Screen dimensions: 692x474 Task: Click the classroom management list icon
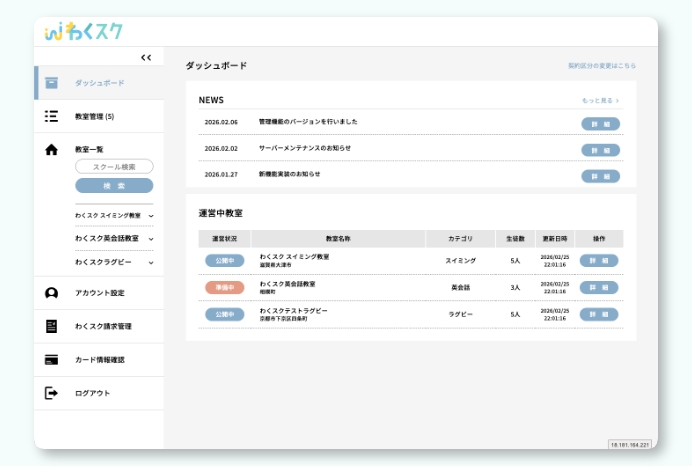[52, 116]
